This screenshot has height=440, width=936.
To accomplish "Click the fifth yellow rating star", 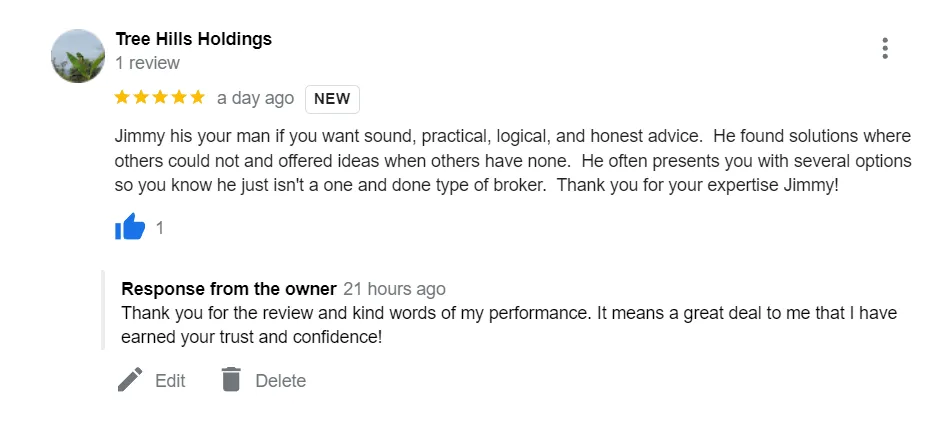I will coord(198,97).
